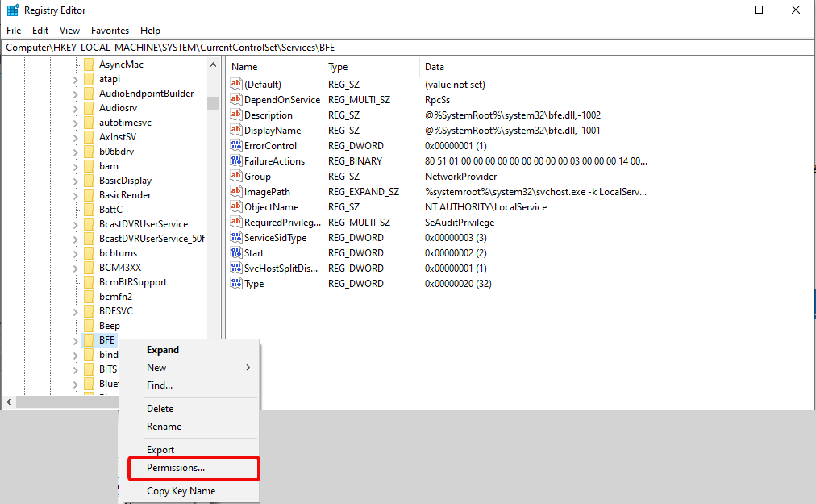Click the atapi folder icon
Image resolution: width=816 pixels, height=504 pixels.
[89, 78]
